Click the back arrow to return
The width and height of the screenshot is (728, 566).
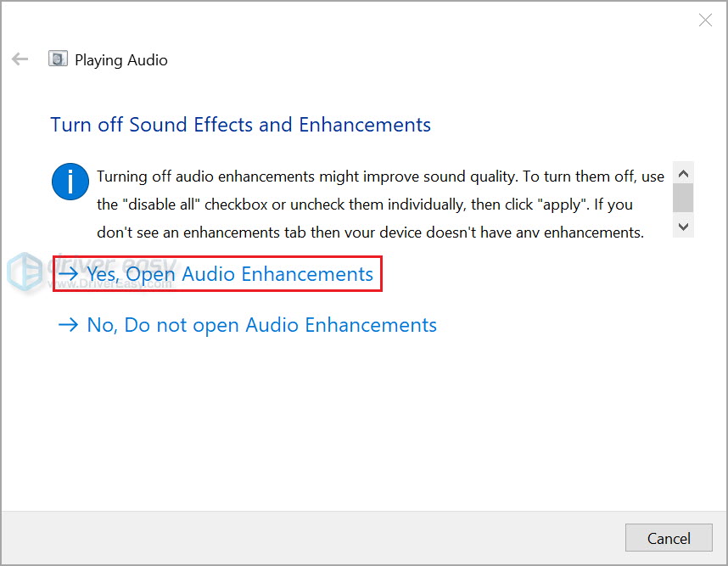click(19, 59)
